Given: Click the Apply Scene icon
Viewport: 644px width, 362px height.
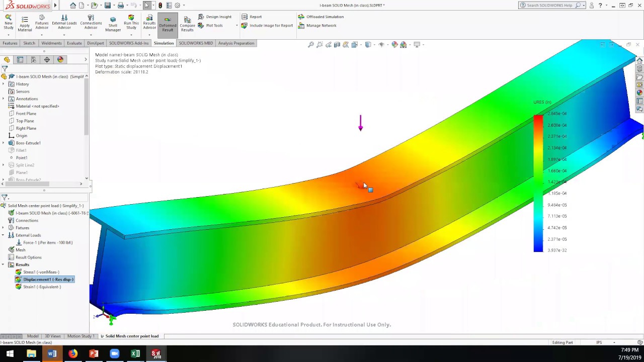Looking at the screenshot, I should click(x=404, y=45).
